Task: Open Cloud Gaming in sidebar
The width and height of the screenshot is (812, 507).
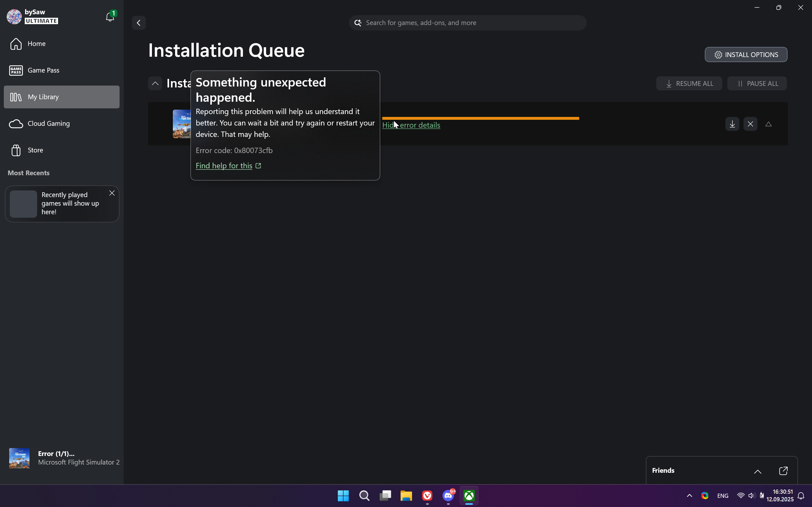Action: pyautogui.click(x=48, y=124)
